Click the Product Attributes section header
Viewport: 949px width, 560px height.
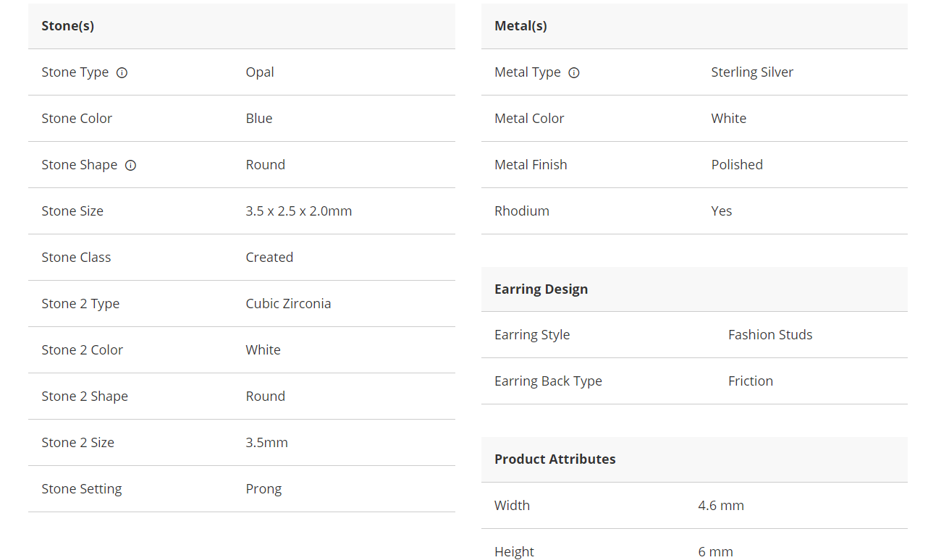[x=554, y=459]
